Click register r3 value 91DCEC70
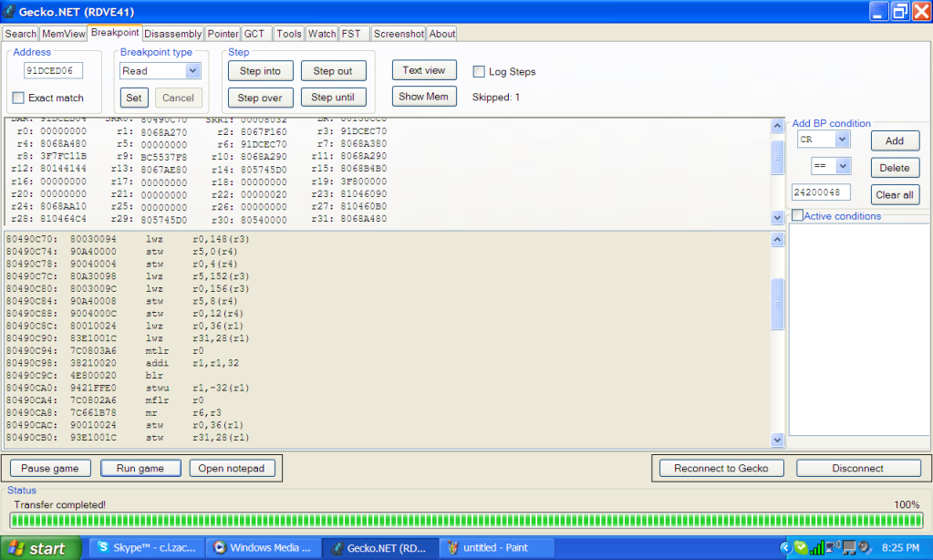Image resolution: width=933 pixels, height=560 pixels. (x=364, y=131)
